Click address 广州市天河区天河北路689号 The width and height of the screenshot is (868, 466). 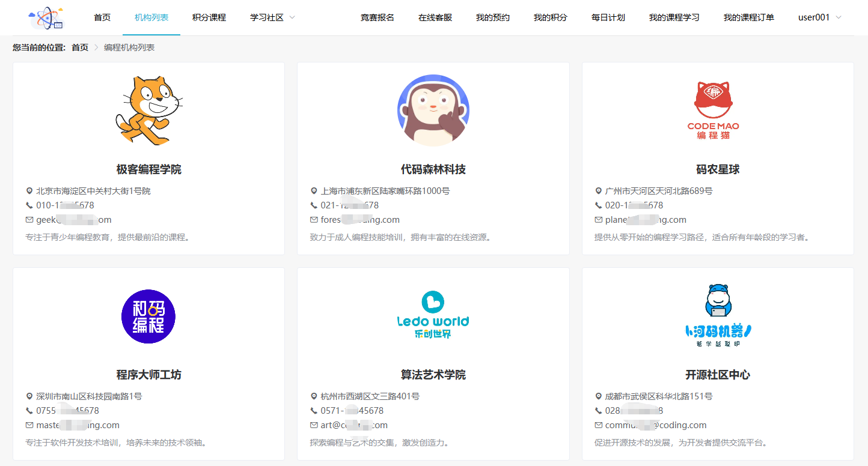click(659, 191)
